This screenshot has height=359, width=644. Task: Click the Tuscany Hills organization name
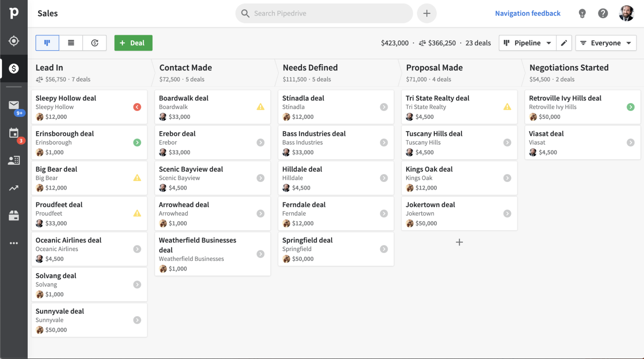[x=423, y=142]
